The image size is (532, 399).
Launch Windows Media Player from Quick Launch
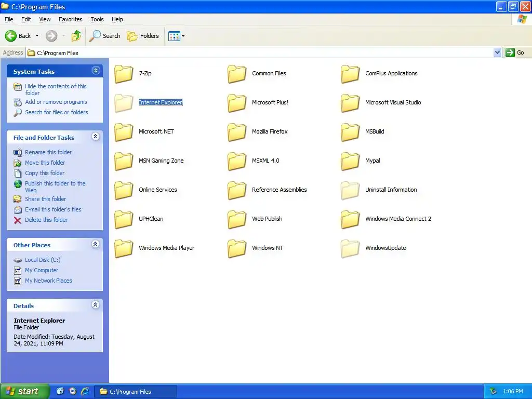73,391
